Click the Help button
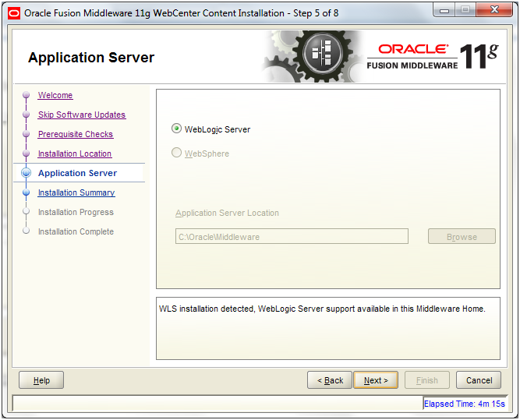520x420 pixels. click(41, 380)
